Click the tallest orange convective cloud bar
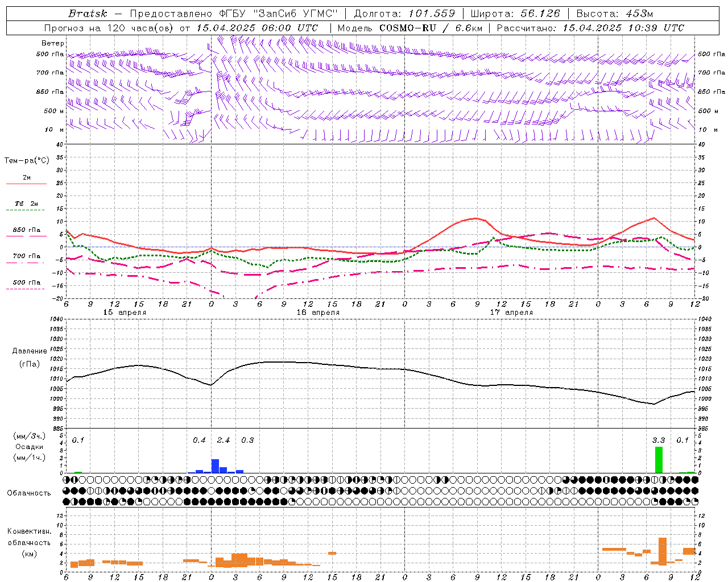This screenshot has height=582, width=728. pyautogui.click(x=663, y=551)
